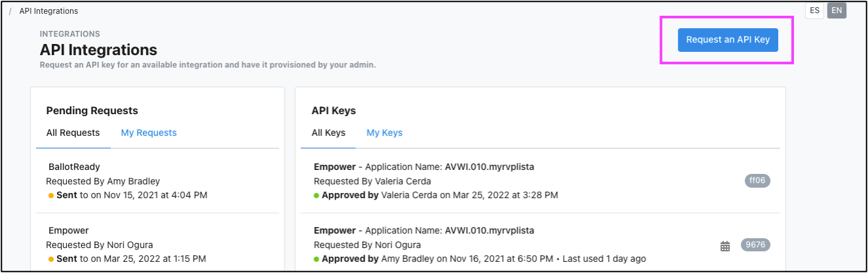Screen dimensions: 868x273
Task: Click the calendar icon beside the 9676 badge
Action: (x=725, y=246)
